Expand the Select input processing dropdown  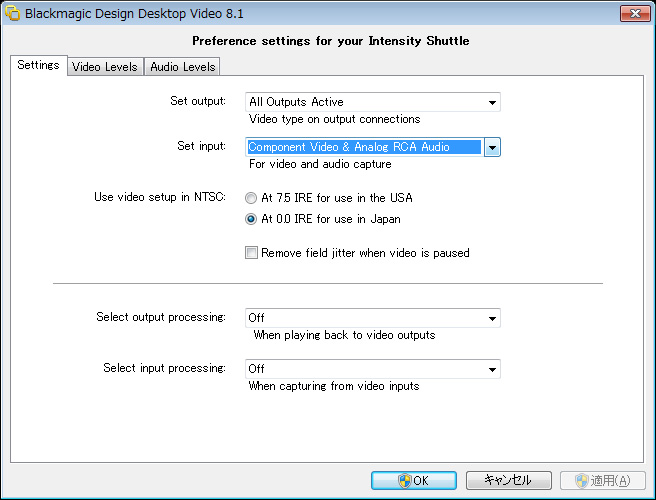click(x=492, y=369)
